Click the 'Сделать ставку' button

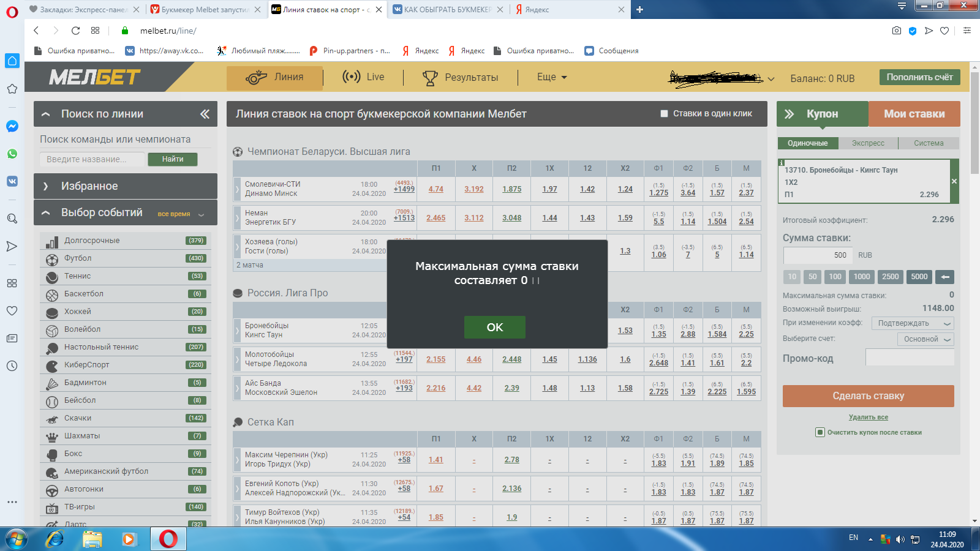pos(868,396)
